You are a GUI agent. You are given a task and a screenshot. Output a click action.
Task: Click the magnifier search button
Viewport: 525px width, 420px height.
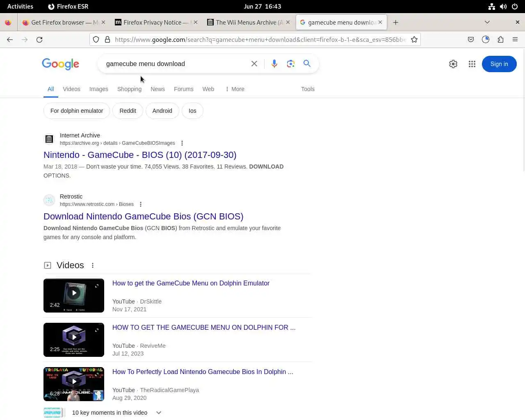(307, 64)
